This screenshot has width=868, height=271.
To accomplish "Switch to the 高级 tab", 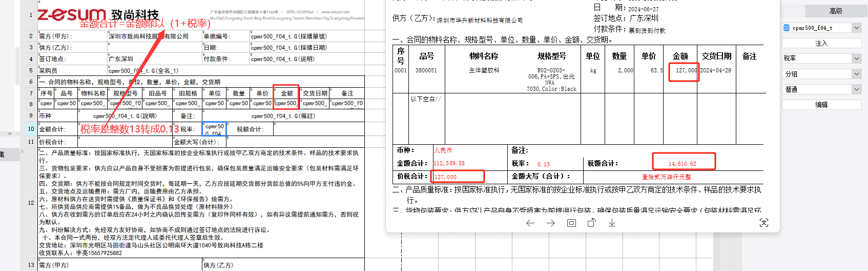I will 836,11.
